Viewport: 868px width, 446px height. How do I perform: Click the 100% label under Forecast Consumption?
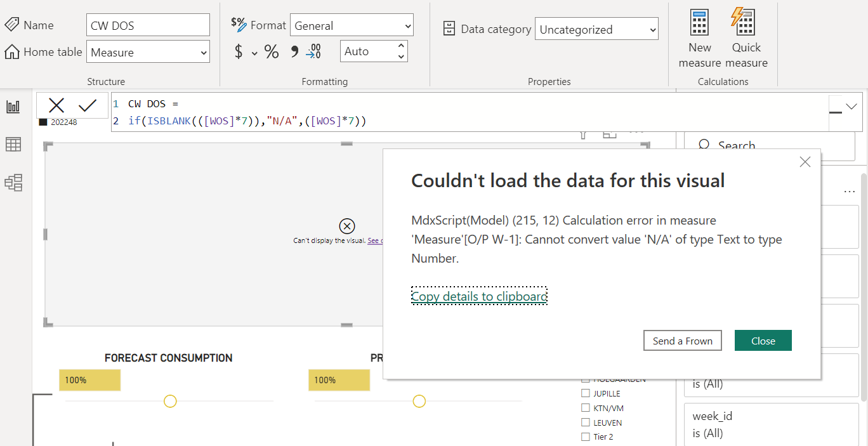(76, 380)
